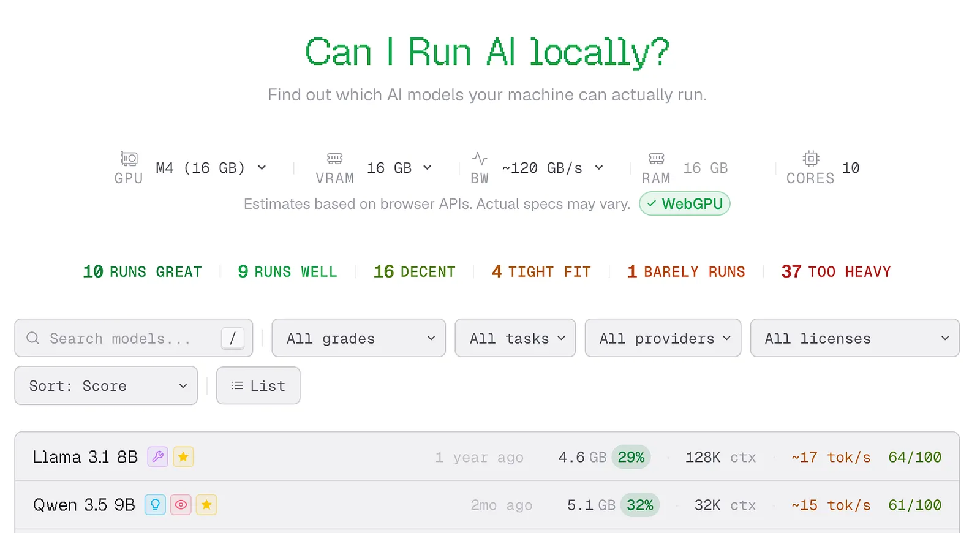Open the GPU M4 (16 GB) dropdown
Viewport: 980px width, 533px height.
pyautogui.click(x=211, y=168)
